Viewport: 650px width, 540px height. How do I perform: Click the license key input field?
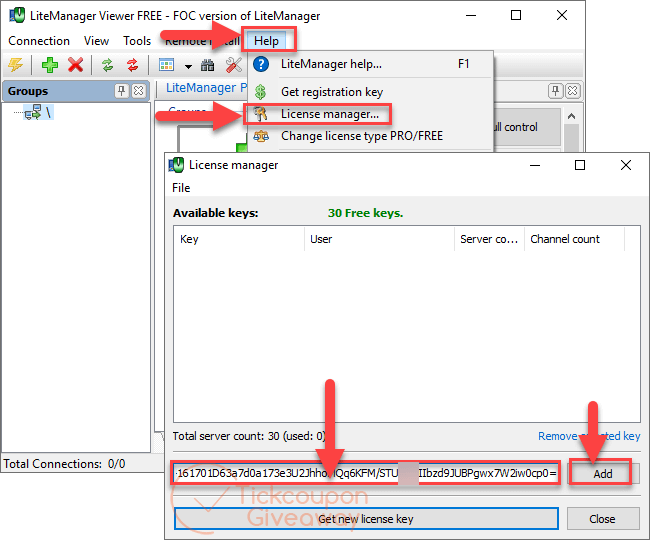pos(366,473)
